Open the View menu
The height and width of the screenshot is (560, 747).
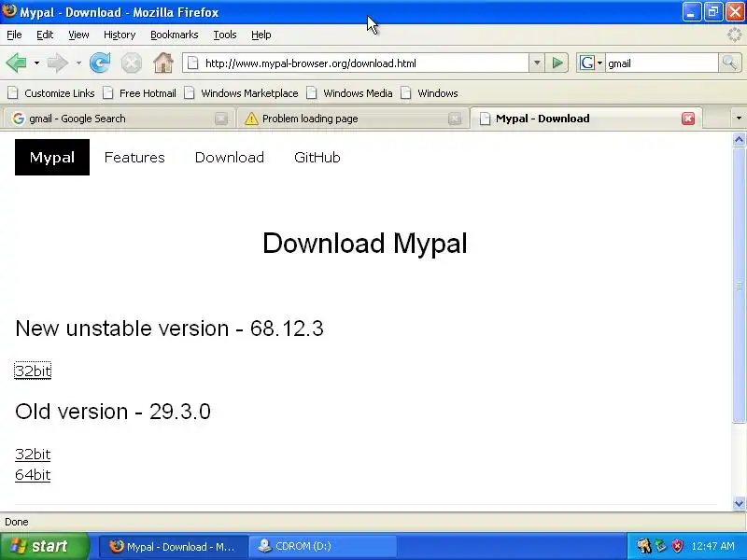[x=78, y=35]
